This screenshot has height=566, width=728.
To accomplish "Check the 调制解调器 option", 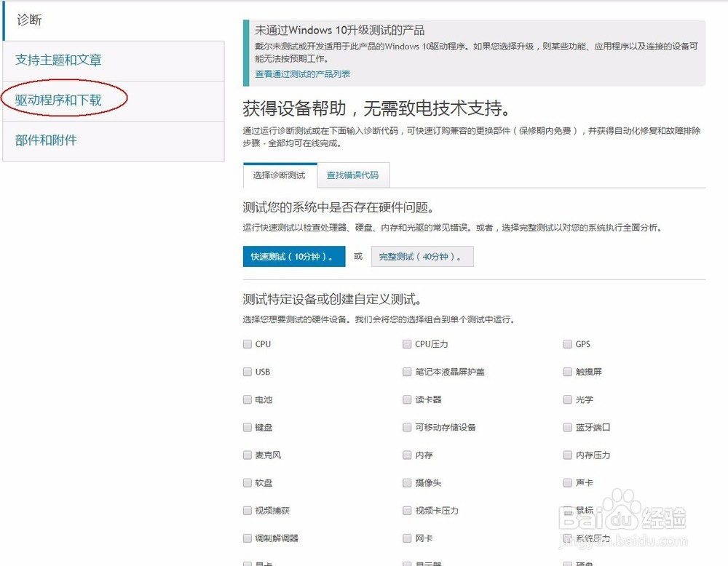I will tap(248, 538).
